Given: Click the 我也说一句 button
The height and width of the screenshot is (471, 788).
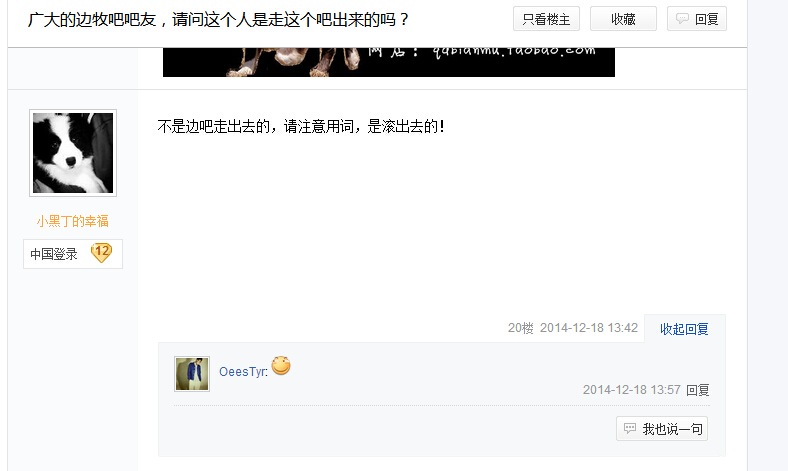Looking at the screenshot, I should 662,429.
